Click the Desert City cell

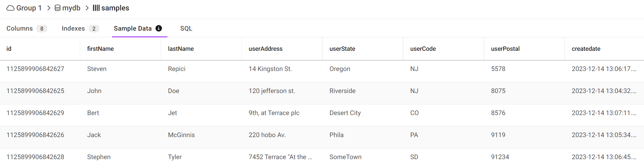345,113
